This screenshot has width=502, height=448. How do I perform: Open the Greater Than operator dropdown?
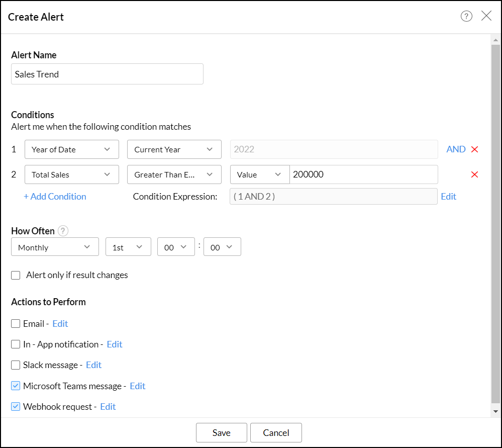tap(174, 174)
